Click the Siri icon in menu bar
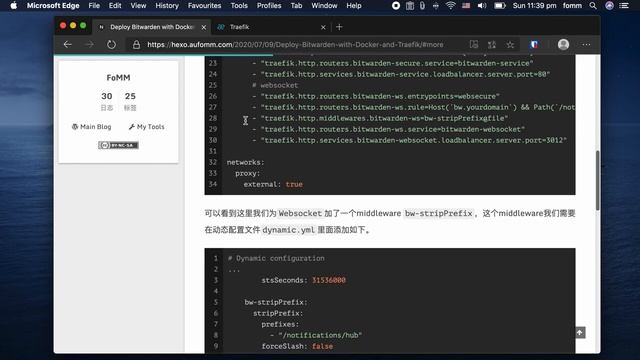The width and height of the screenshot is (640, 360). 609,6
